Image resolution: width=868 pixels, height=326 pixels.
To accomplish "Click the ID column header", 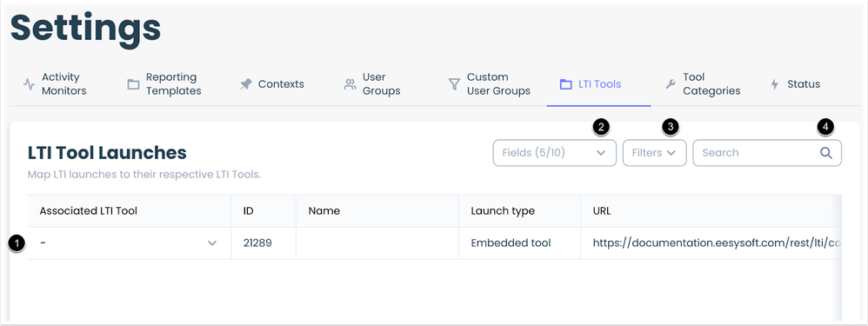I will (x=264, y=211).
